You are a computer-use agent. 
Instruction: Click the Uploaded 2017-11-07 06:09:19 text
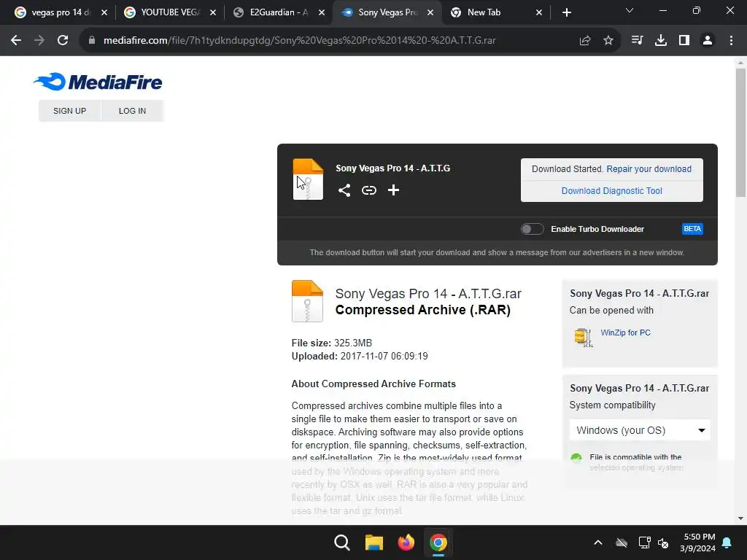pos(360,356)
